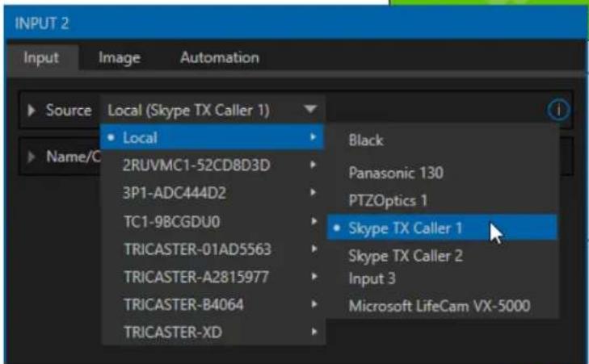Open the TRICASTER-01AD5563 submenu
The height and width of the screenshot is (364, 589).
click(212, 249)
